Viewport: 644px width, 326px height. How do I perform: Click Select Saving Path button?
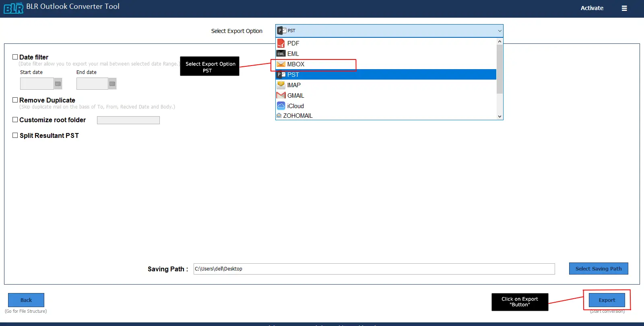click(599, 269)
